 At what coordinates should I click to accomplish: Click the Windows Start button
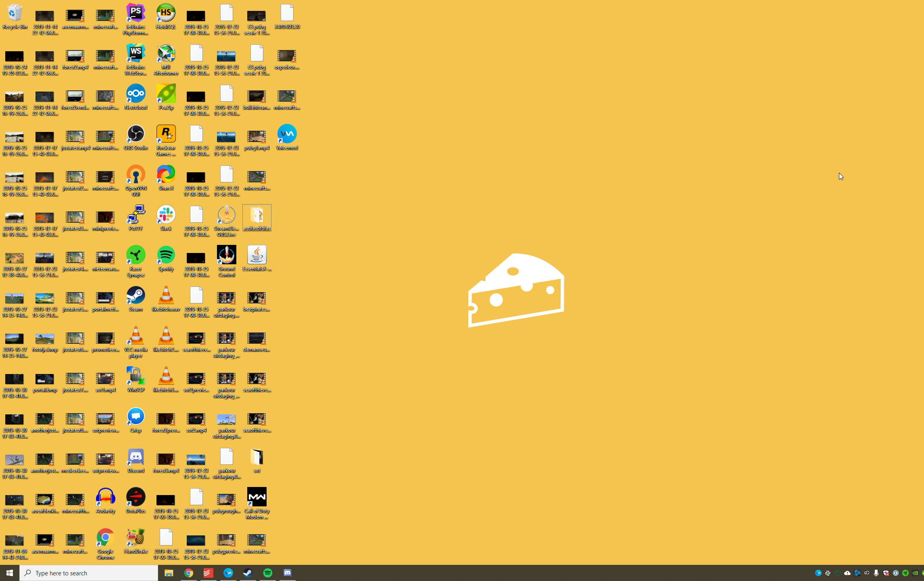(10, 573)
